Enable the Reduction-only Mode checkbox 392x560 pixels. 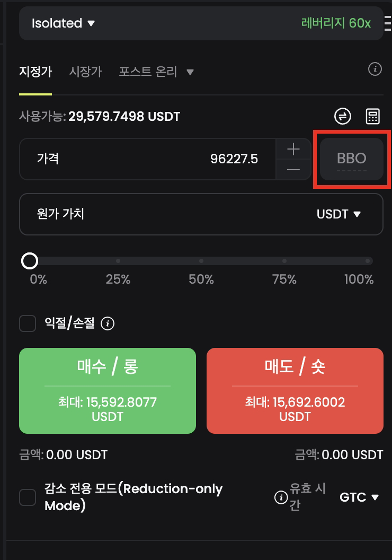click(28, 497)
